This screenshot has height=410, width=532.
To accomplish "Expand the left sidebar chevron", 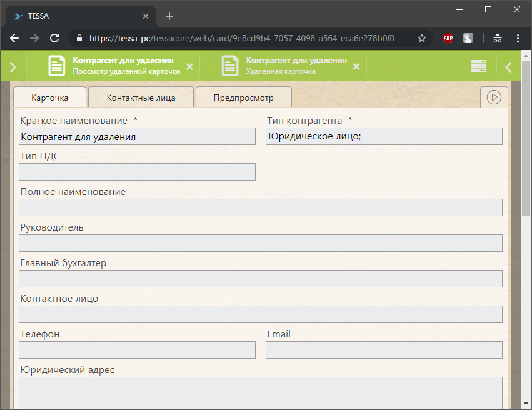I will [x=13, y=67].
